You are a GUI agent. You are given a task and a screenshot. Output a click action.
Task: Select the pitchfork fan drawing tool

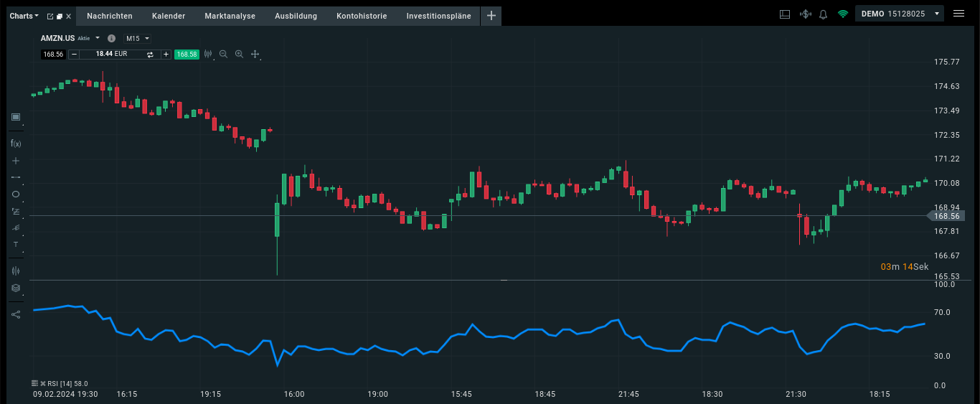(16, 227)
